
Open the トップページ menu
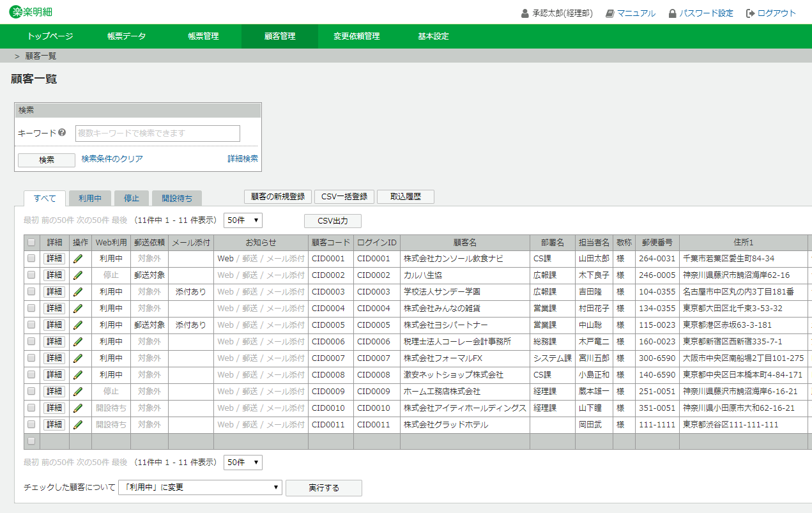pyautogui.click(x=50, y=36)
